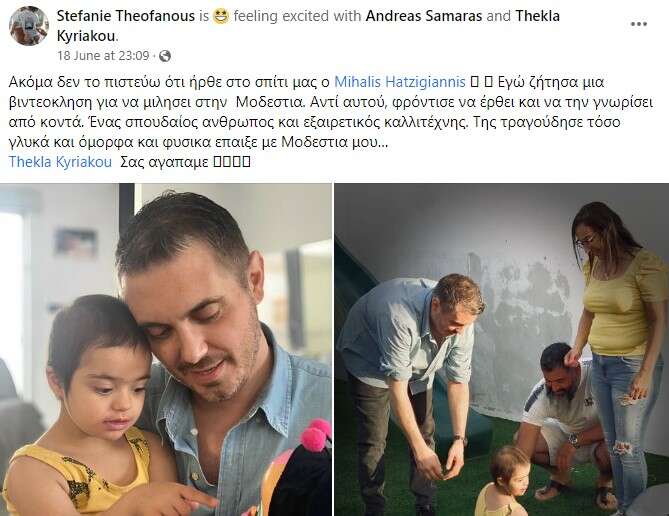669x516 pixels.
Task: Open right photo of group on grass
Action: click(502, 350)
